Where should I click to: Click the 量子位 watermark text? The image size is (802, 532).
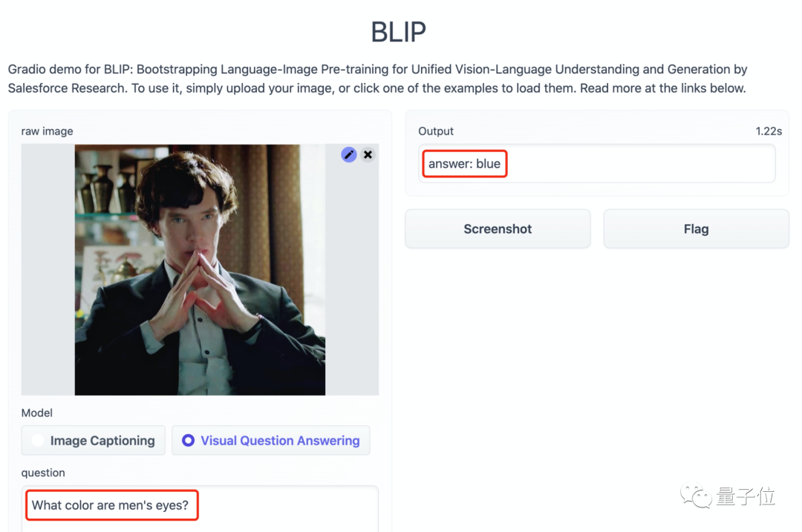[x=746, y=496]
